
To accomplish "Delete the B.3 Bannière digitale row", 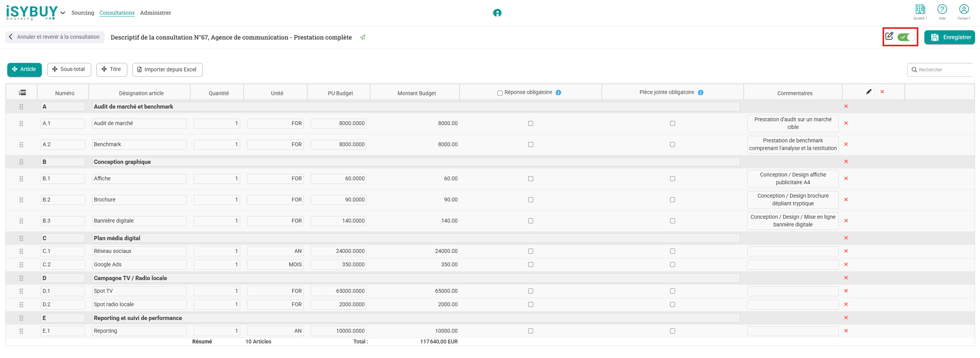I will click(846, 221).
